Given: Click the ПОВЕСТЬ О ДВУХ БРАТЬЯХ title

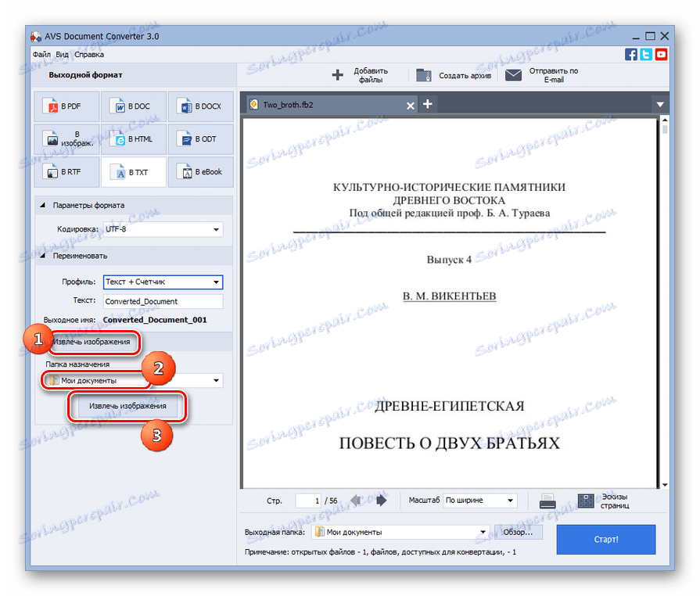Looking at the screenshot, I should click(x=449, y=443).
